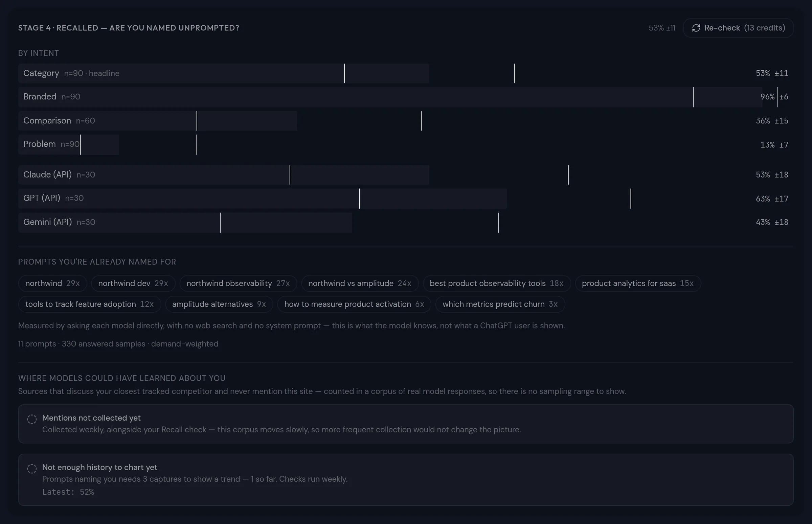
Task: Open the "northwind observability" prompt chip
Action: tap(238, 283)
